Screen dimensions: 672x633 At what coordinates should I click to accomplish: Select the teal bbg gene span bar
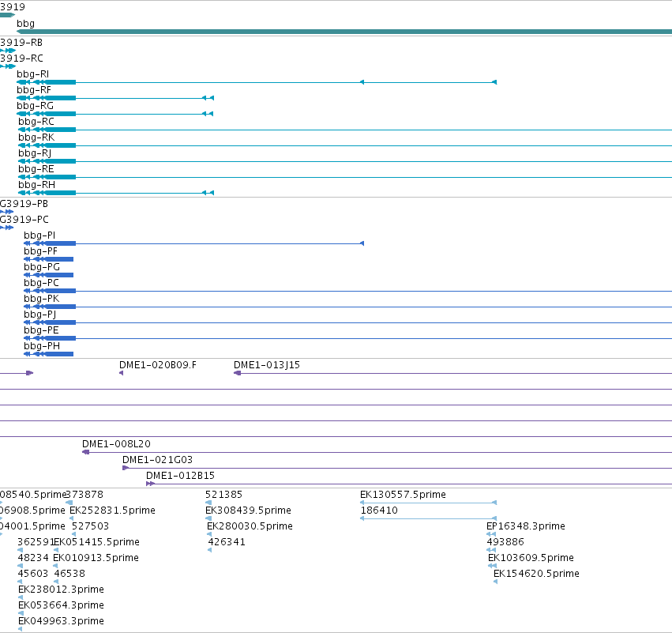click(x=344, y=32)
